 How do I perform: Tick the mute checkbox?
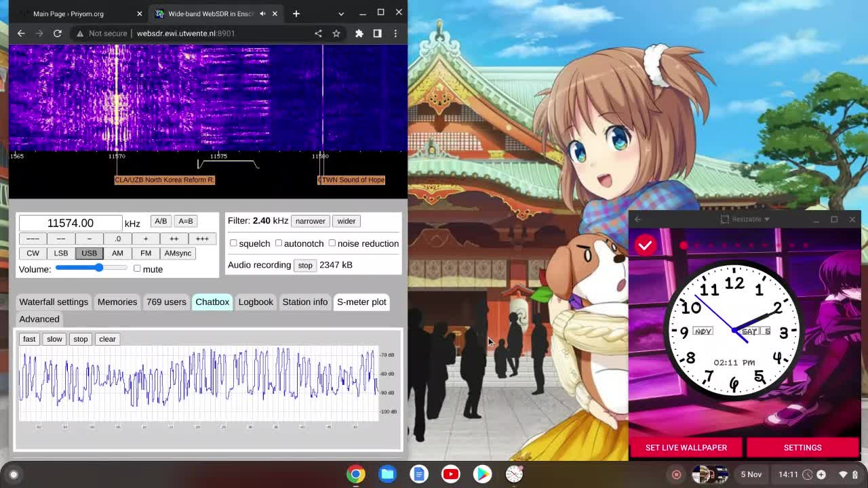(x=137, y=269)
